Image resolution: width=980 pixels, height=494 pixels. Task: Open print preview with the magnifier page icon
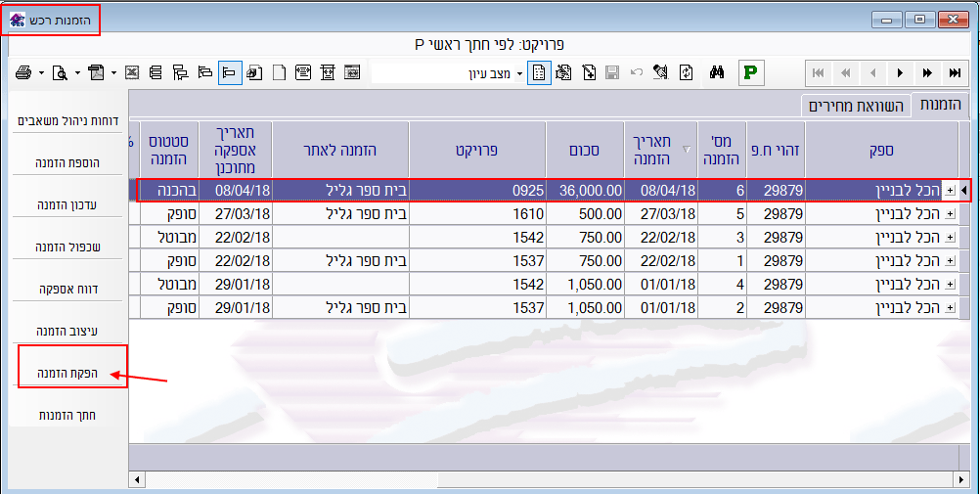(x=60, y=72)
